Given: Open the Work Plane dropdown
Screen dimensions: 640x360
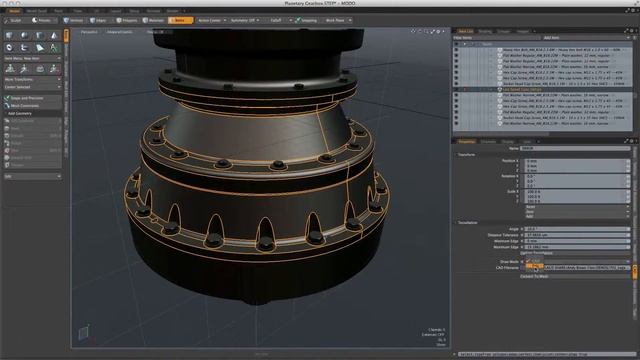Looking at the screenshot, I should 338,20.
